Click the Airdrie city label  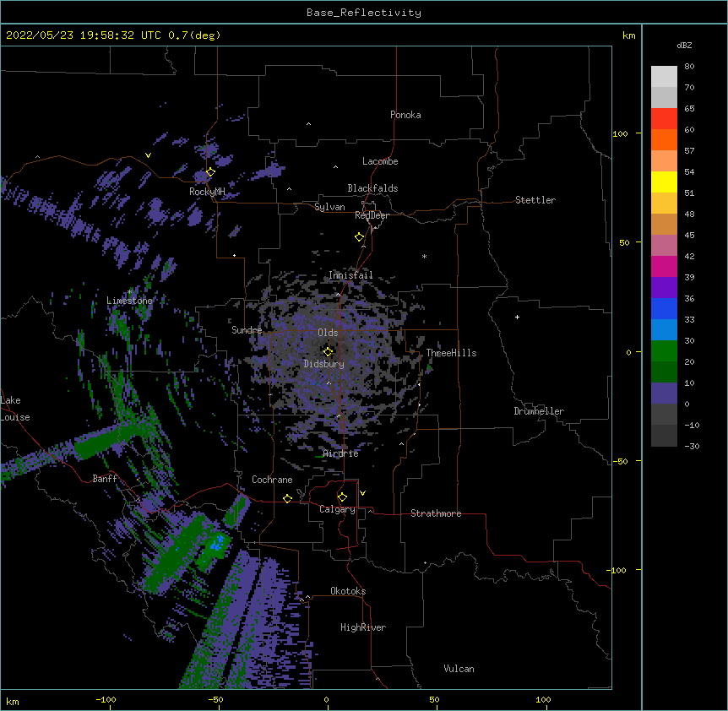[x=341, y=453]
